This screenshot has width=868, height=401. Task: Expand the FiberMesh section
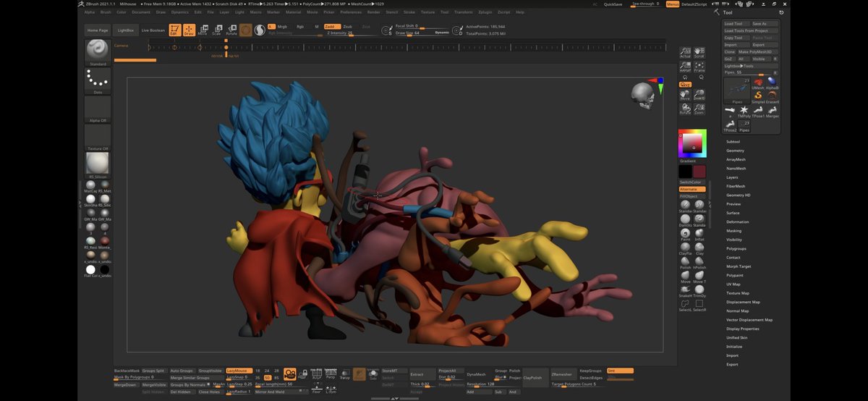click(x=736, y=186)
